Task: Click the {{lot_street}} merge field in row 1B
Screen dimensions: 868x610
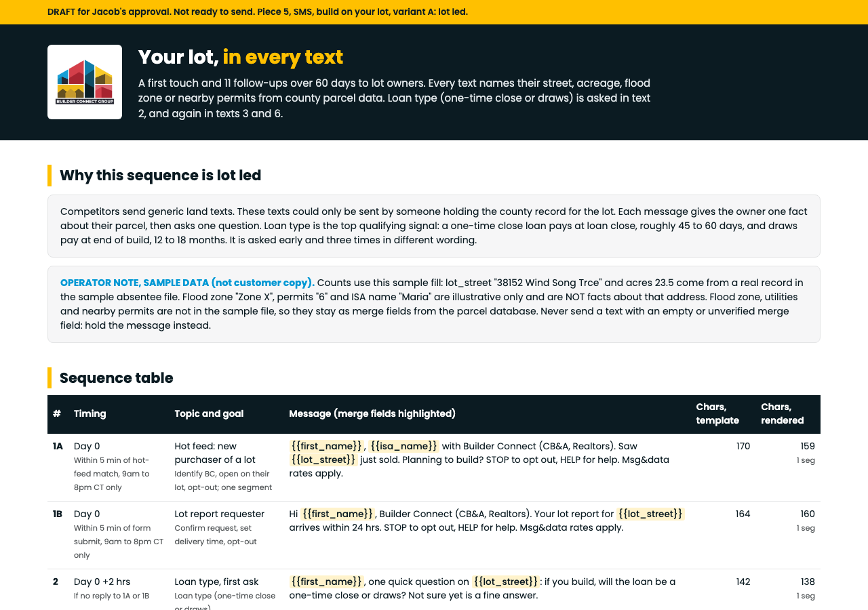Action: point(651,514)
